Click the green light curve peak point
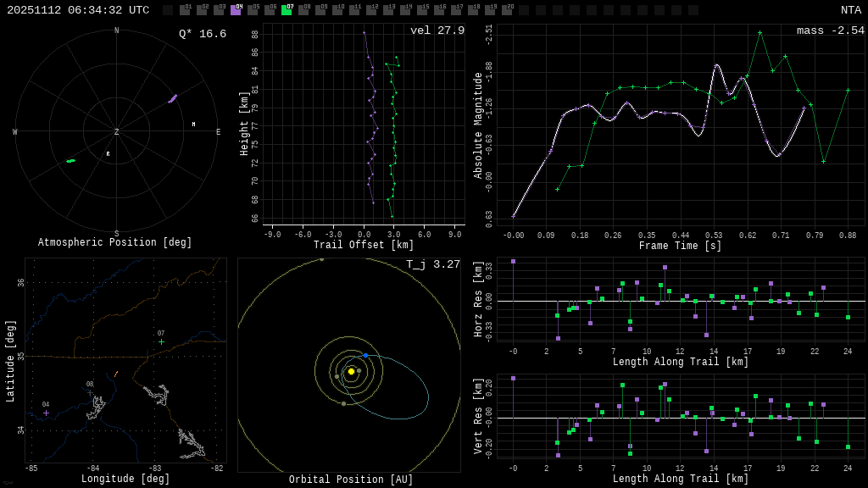 click(759, 32)
